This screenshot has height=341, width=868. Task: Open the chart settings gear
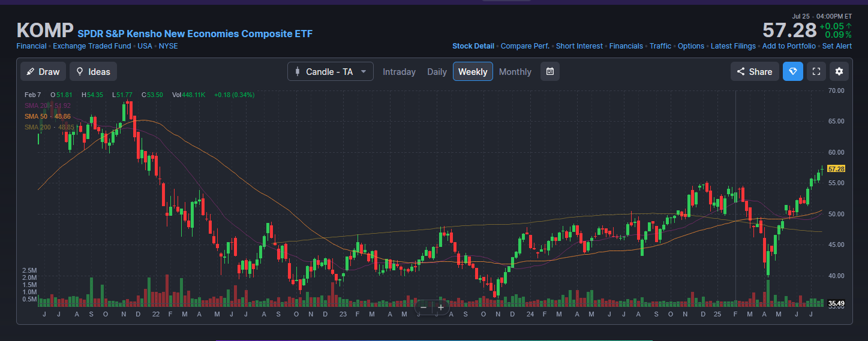coord(839,72)
